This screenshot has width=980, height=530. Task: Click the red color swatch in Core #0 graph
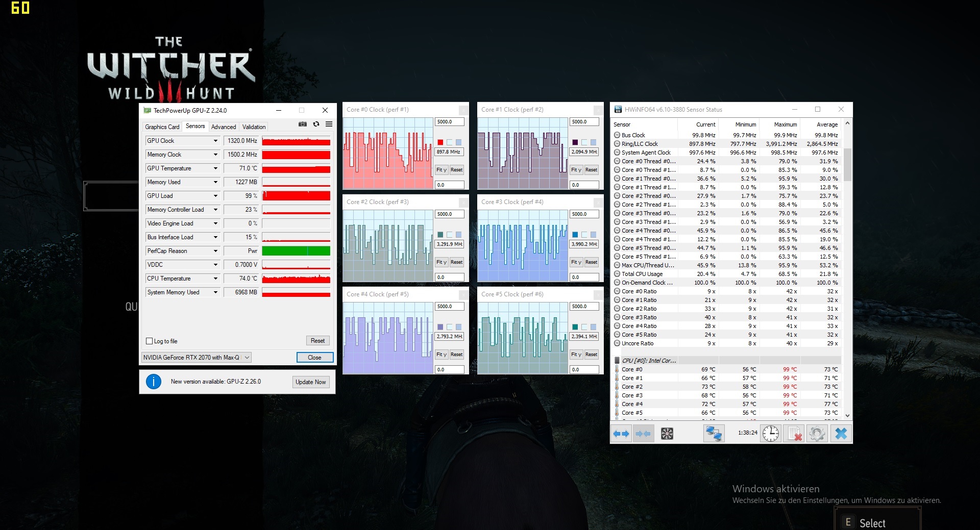pyautogui.click(x=440, y=142)
